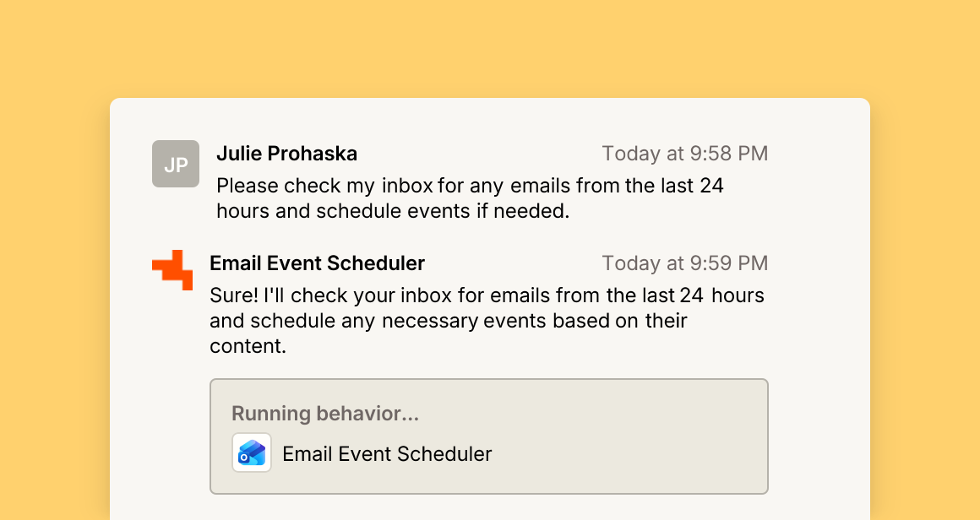Image resolution: width=980 pixels, height=520 pixels.
Task: Click the blank chat card area below the behavior box
Action: [489, 507]
